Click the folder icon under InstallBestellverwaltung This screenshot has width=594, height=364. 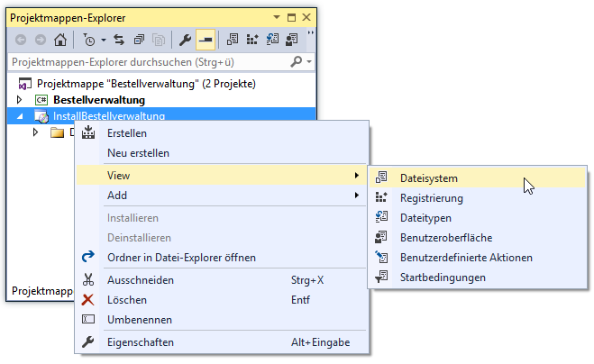tap(57, 132)
